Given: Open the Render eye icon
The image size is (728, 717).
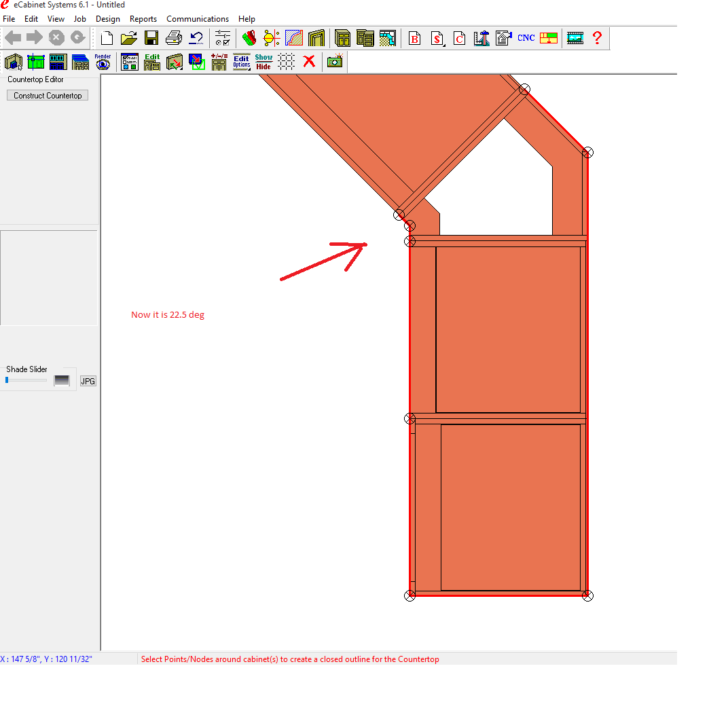Looking at the screenshot, I should pos(103,62).
